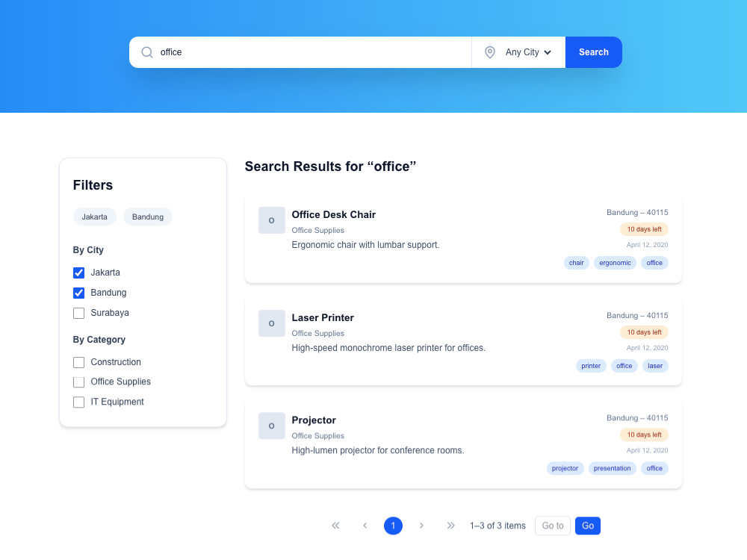Click the Office Desk Chair avatar thumbnail
The image size is (747, 560).
tap(272, 220)
